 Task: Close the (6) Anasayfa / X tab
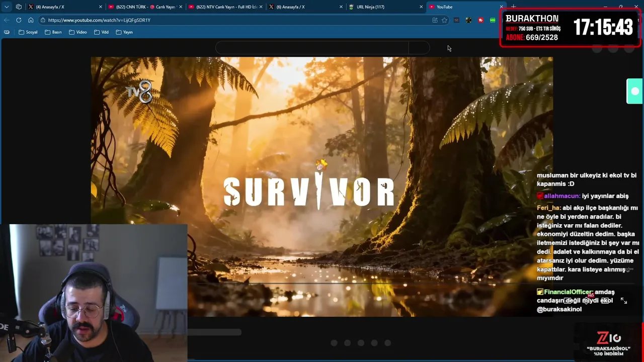pyautogui.click(x=341, y=7)
